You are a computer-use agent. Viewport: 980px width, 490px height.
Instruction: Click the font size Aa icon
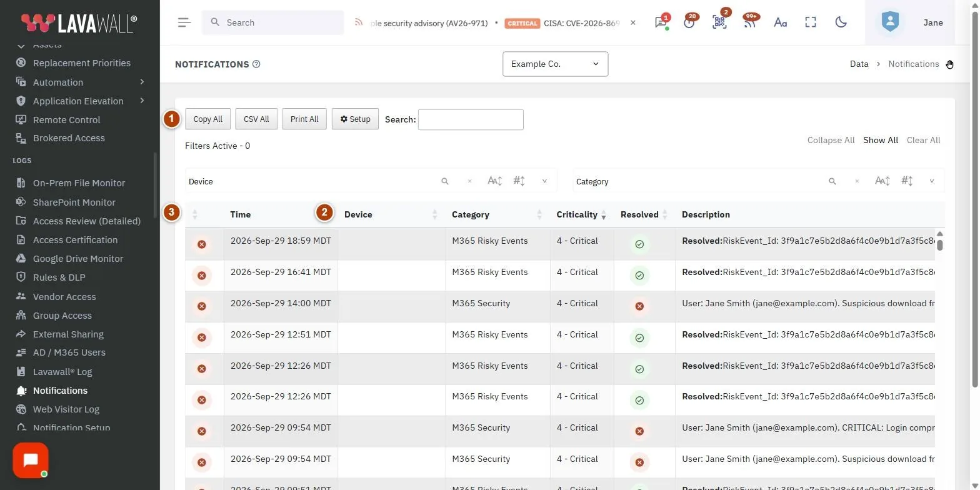[x=780, y=22]
